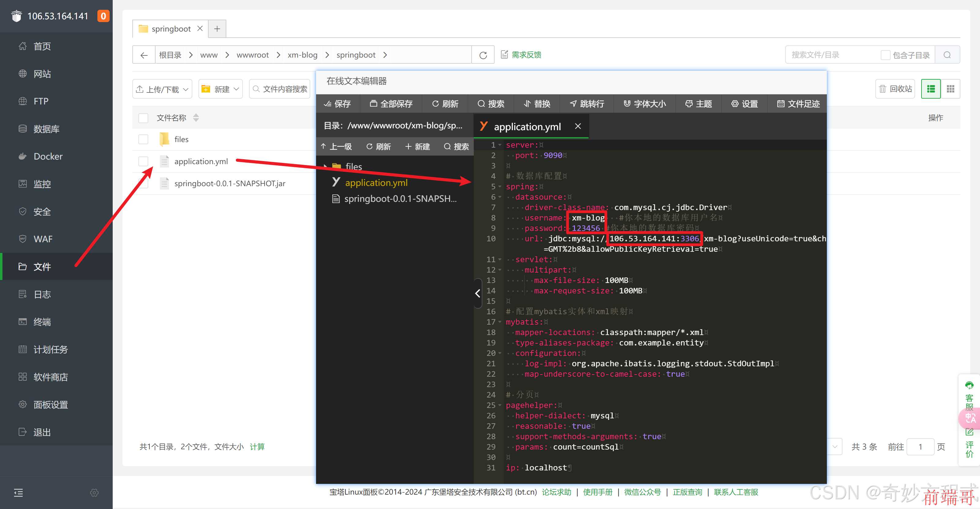Click 字体大小 font size in editor
980x509 pixels.
coord(644,104)
